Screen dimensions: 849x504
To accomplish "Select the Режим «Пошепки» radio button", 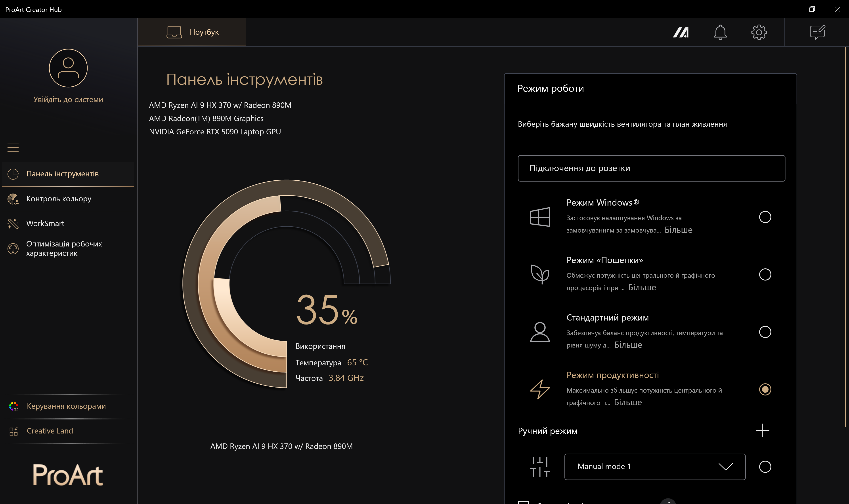I will click(x=765, y=274).
